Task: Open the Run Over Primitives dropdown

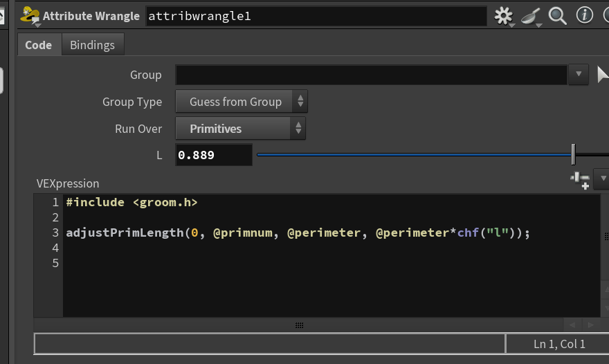Action: 240,128
